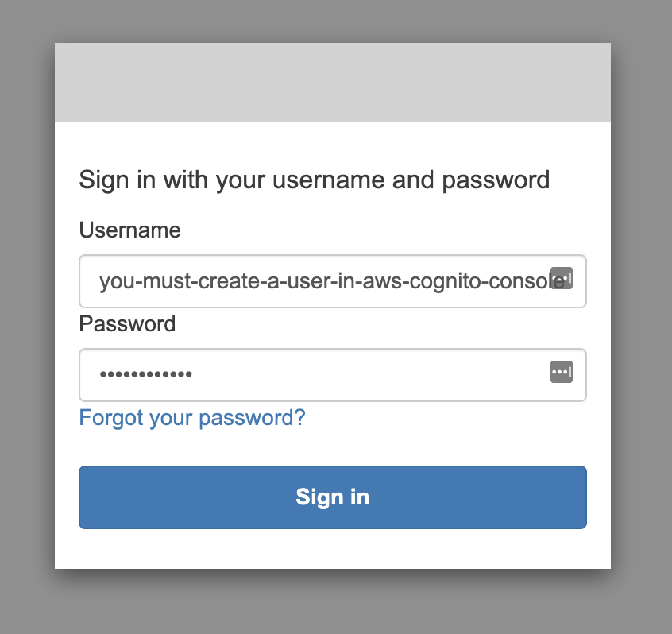Click the password manager icon in Username field
The image size is (672, 634).
[562, 278]
